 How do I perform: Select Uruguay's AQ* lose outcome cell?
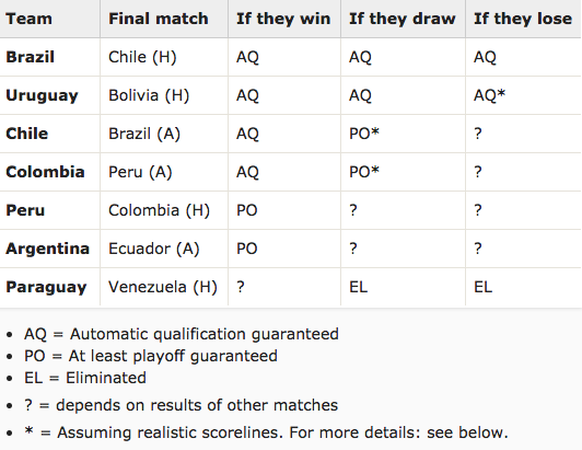[489, 95]
